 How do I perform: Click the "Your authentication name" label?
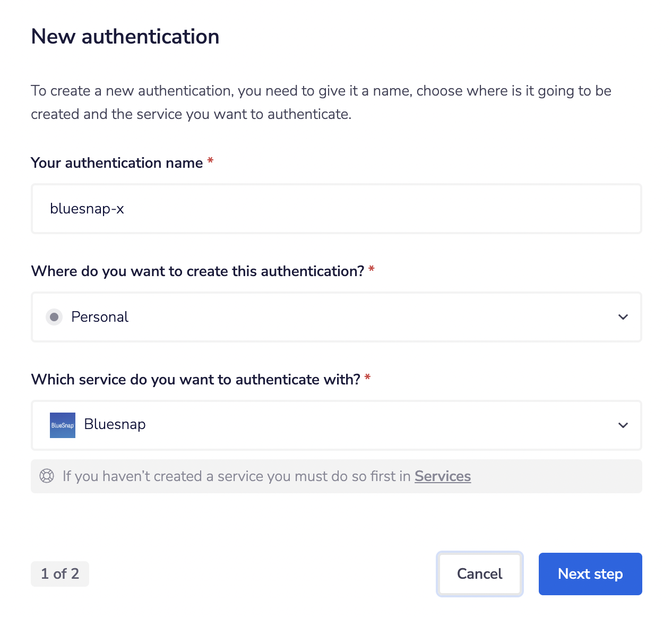coord(117,163)
